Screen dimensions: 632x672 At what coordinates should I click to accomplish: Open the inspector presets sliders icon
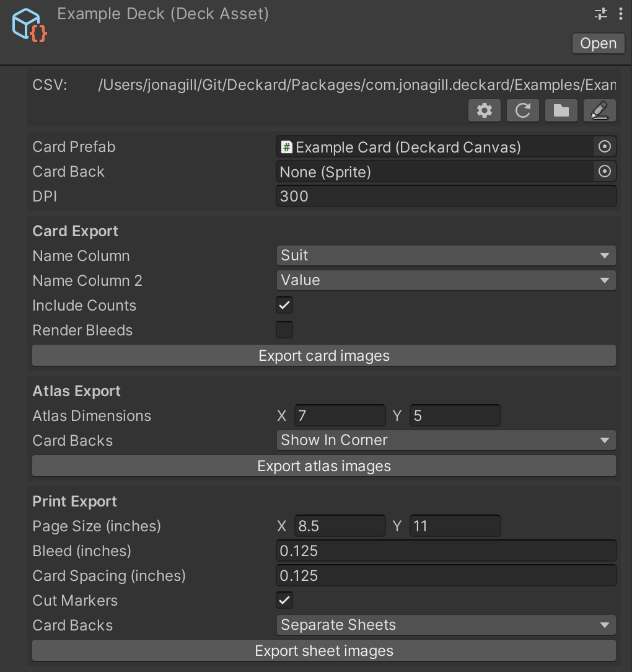tap(600, 13)
